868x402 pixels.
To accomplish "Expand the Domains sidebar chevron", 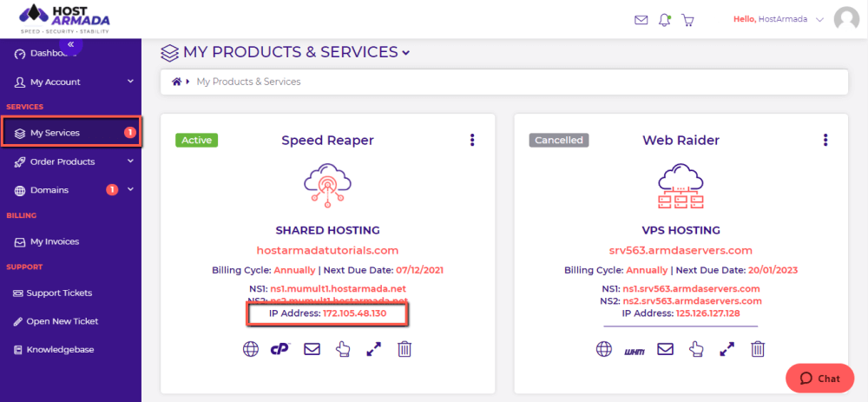I will tap(131, 189).
